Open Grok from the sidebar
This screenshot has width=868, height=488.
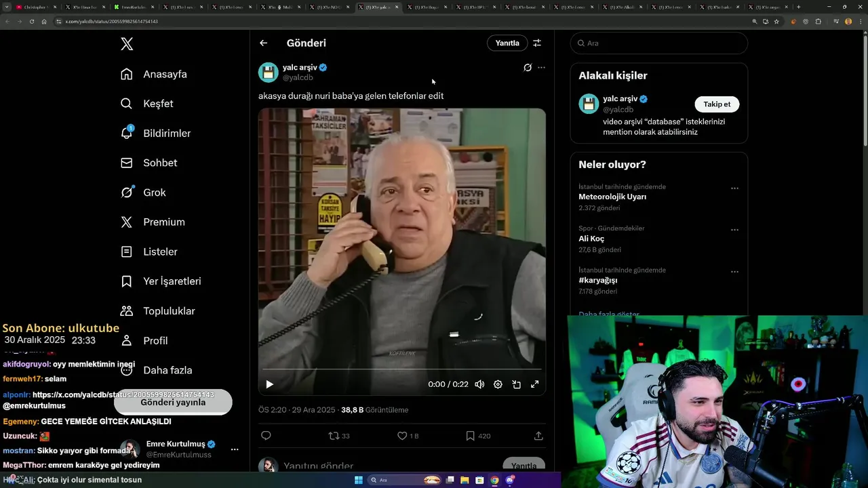pos(143,192)
